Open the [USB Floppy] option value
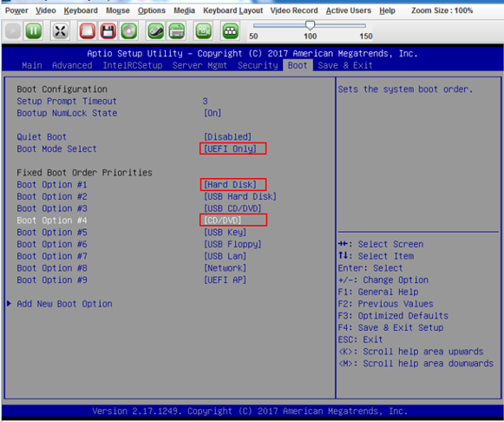The image size is (504, 422). pos(232,244)
